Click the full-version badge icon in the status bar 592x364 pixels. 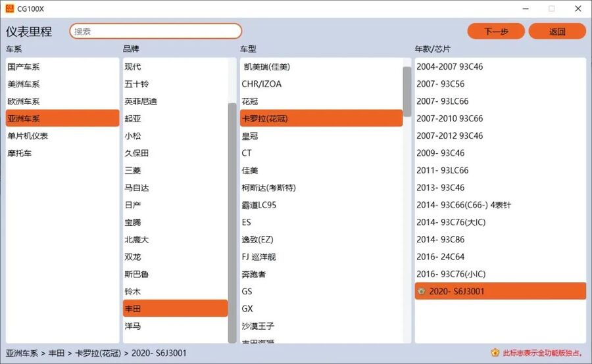pyautogui.click(x=495, y=353)
